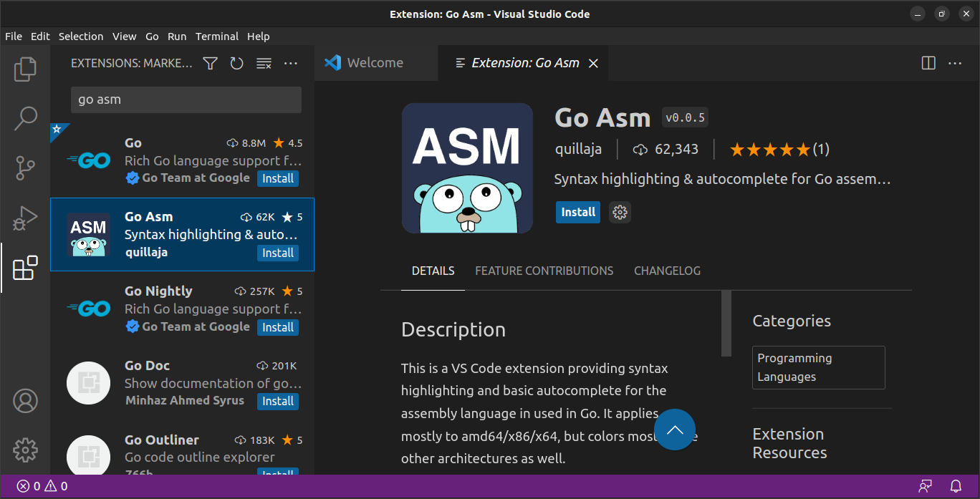Open the Accounts menu icon
This screenshot has width=980, height=499.
(25, 401)
